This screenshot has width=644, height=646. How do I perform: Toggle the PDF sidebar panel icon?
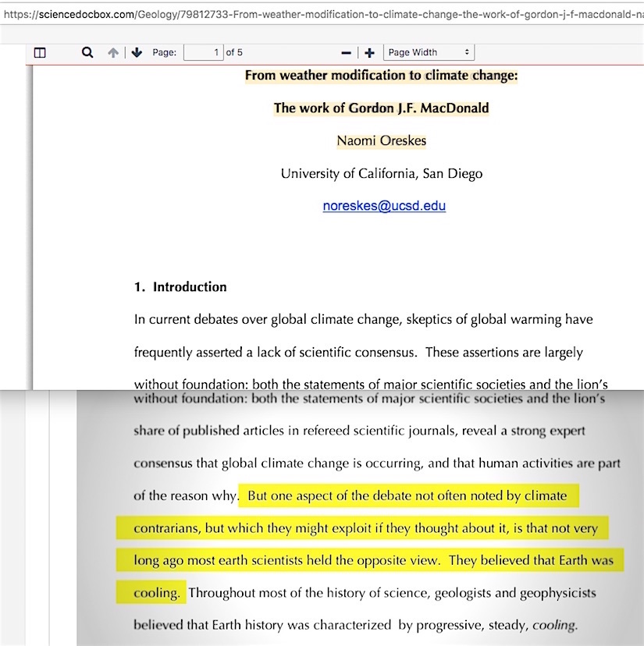point(40,53)
